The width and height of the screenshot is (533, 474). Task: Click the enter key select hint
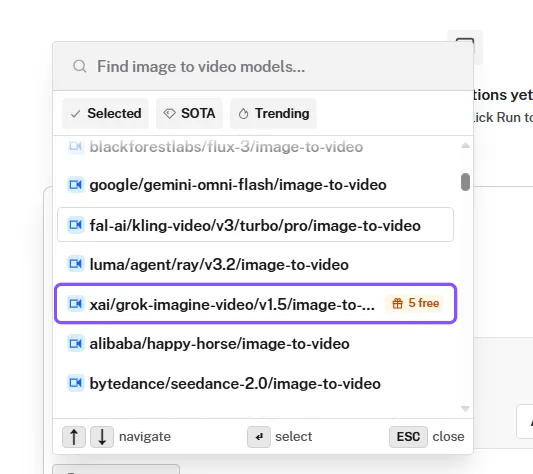tap(259, 437)
